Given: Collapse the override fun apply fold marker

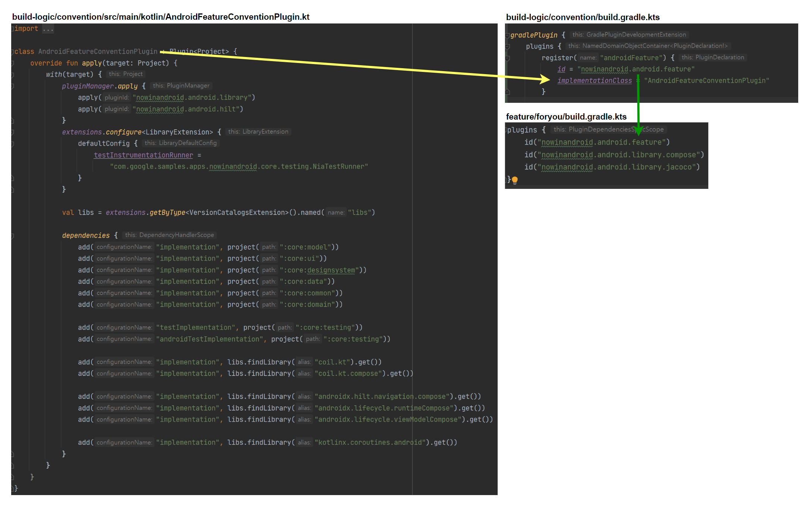Looking at the screenshot, I should tap(12, 63).
